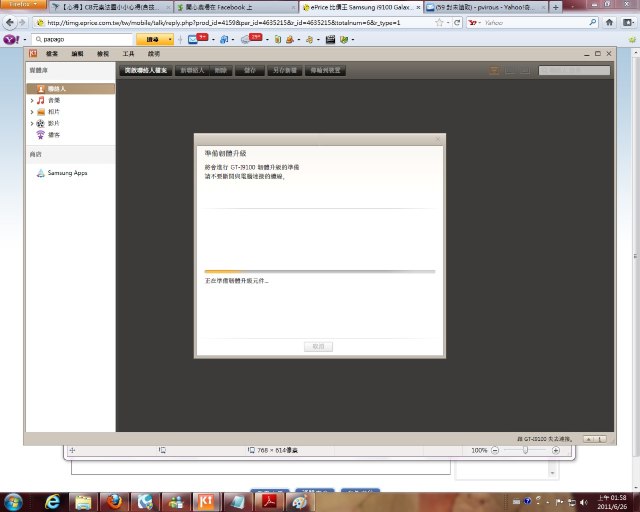The image size is (640, 512).
Task: Click the zoom out minus button at 100%
Action: pos(495,450)
